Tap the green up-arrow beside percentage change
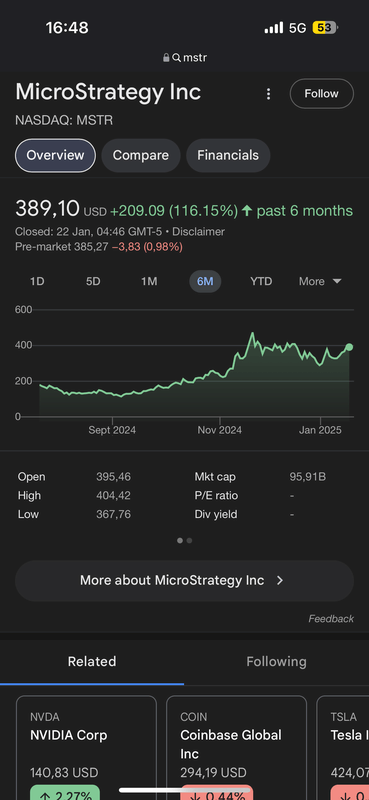 click(247, 211)
